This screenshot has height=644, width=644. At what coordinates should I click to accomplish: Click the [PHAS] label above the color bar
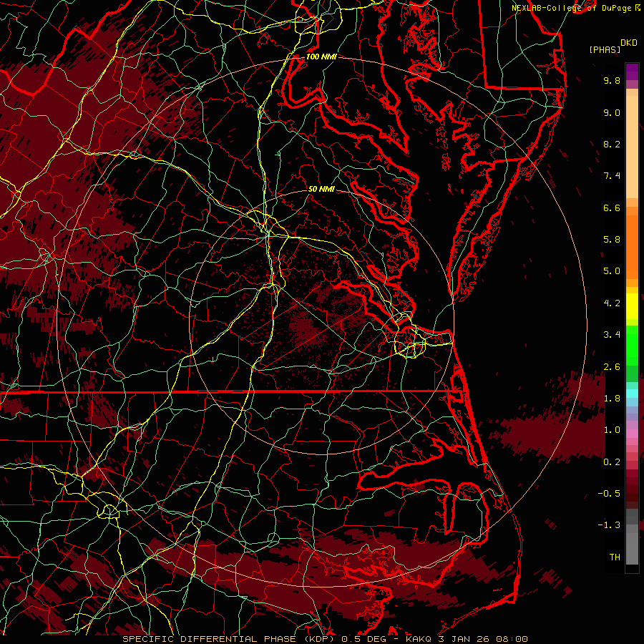coord(605,49)
